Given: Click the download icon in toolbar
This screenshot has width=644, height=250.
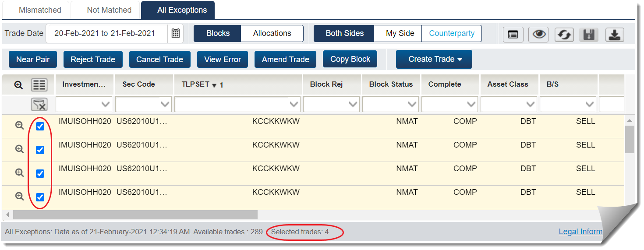Looking at the screenshot, I should pos(615,35).
